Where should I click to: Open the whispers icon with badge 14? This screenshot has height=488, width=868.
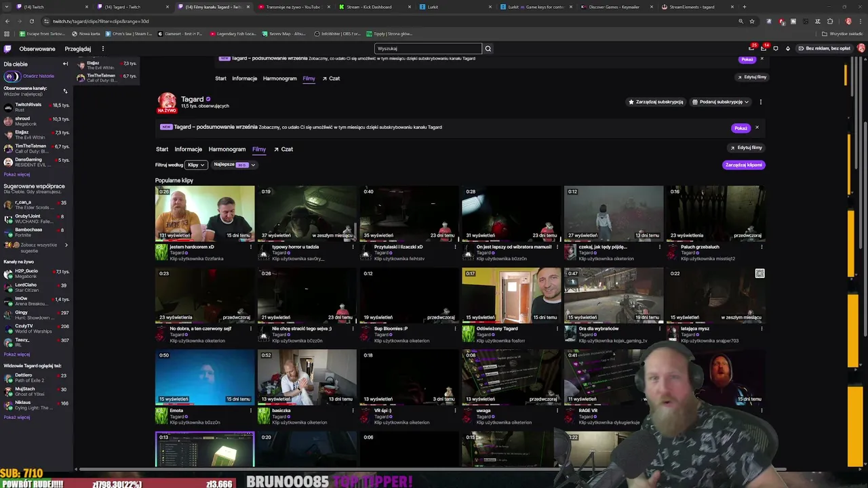pos(764,48)
